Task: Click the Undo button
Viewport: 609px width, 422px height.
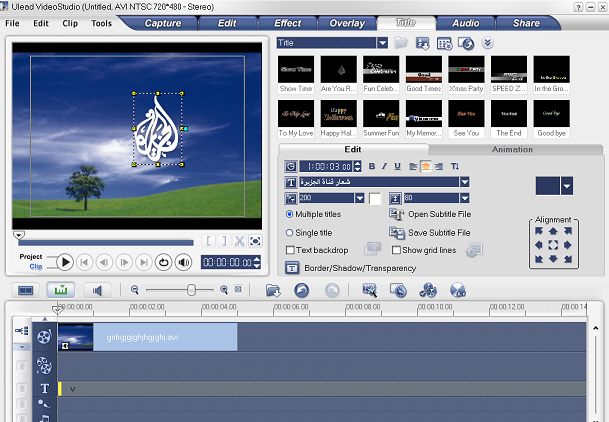Action: click(x=302, y=290)
